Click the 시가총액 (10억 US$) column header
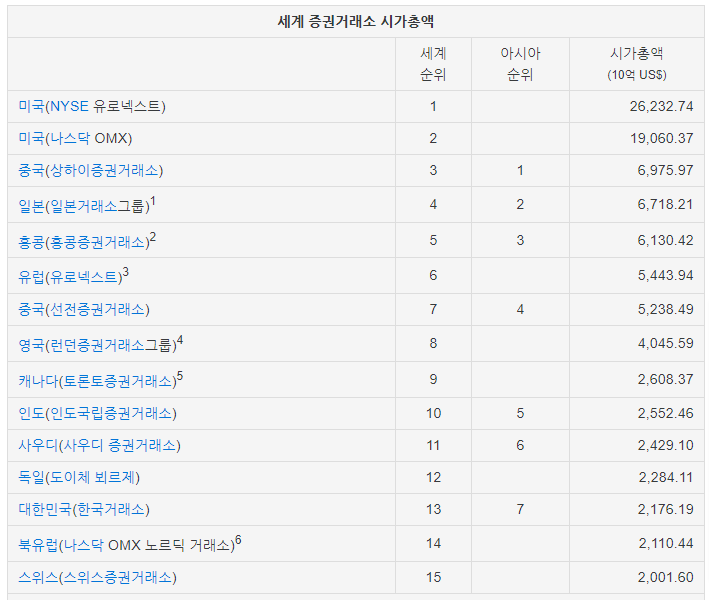The height and width of the screenshot is (600, 709). (x=637, y=64)
